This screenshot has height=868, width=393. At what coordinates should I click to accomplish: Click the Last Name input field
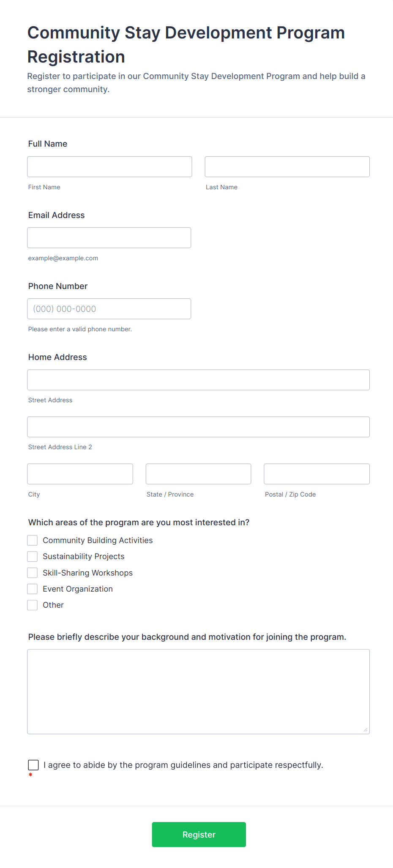coord(287,167)
